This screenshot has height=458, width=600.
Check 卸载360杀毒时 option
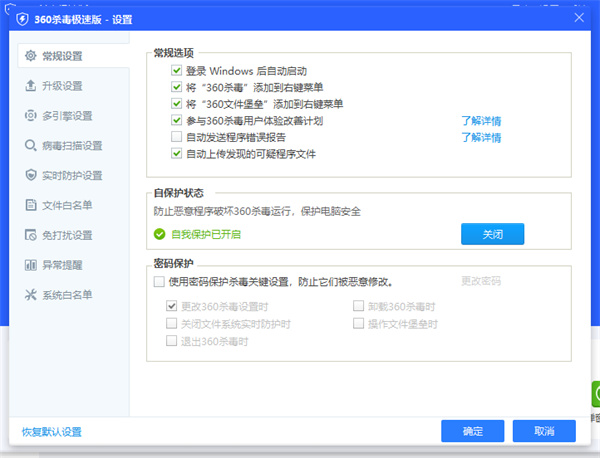point(358,306)
